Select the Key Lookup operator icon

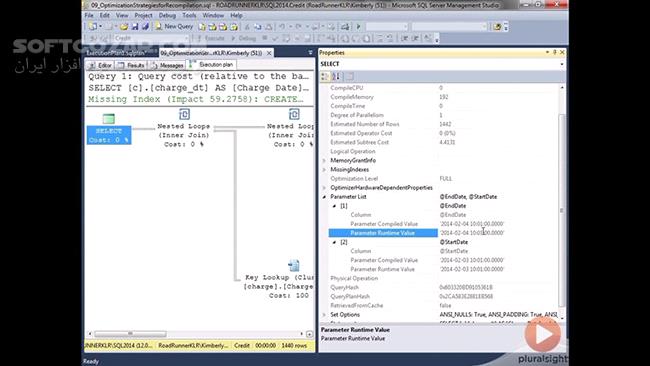coord(293,265)
